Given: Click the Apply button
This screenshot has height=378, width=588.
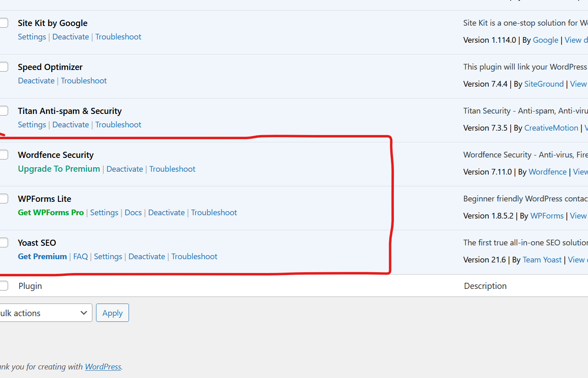Looking at the screenshot, I should (112, 312).
